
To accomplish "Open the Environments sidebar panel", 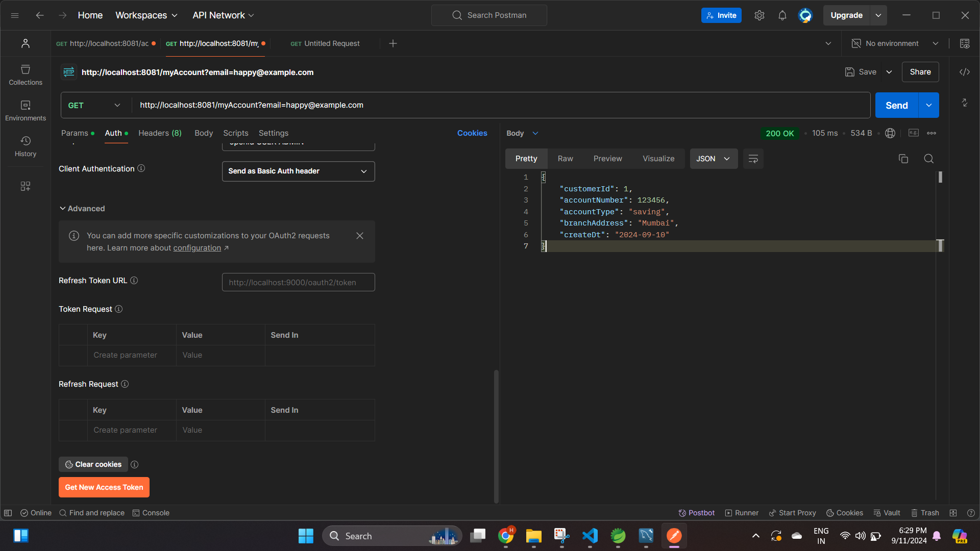I will [x=26, y=110].
